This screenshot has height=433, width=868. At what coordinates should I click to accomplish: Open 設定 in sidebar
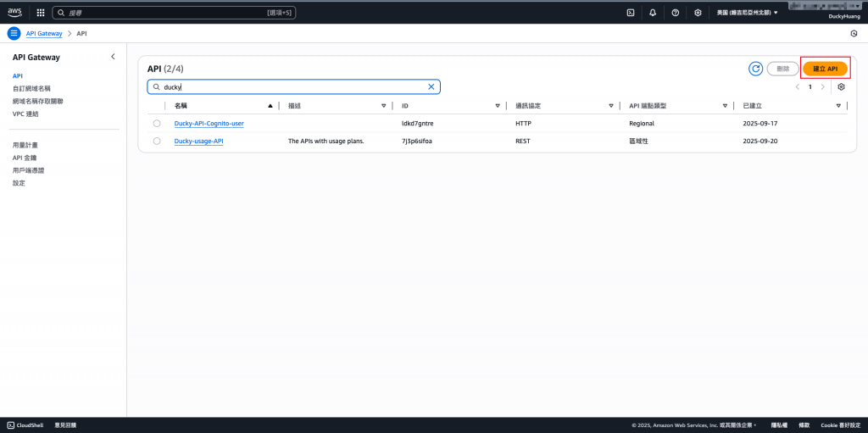(19, 183)
